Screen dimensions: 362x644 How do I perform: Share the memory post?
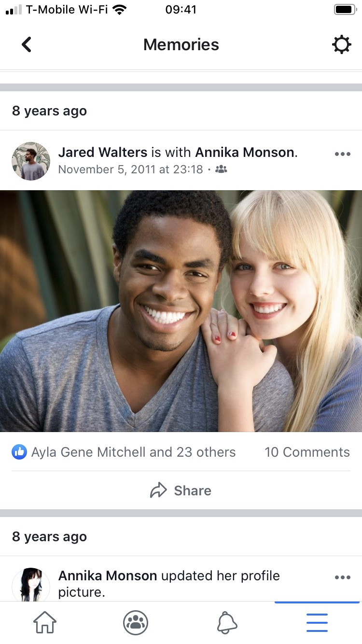[x=181, y=490]
